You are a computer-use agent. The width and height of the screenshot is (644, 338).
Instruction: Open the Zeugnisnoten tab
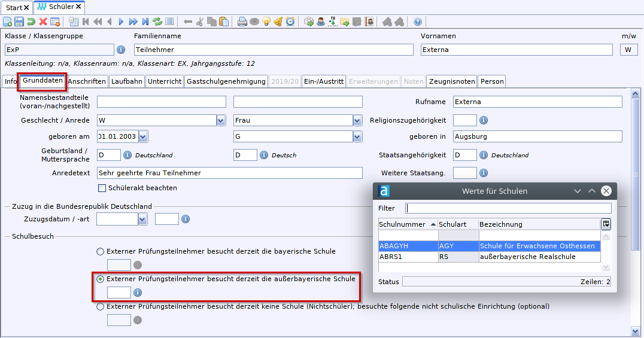(x=452, y=81)
